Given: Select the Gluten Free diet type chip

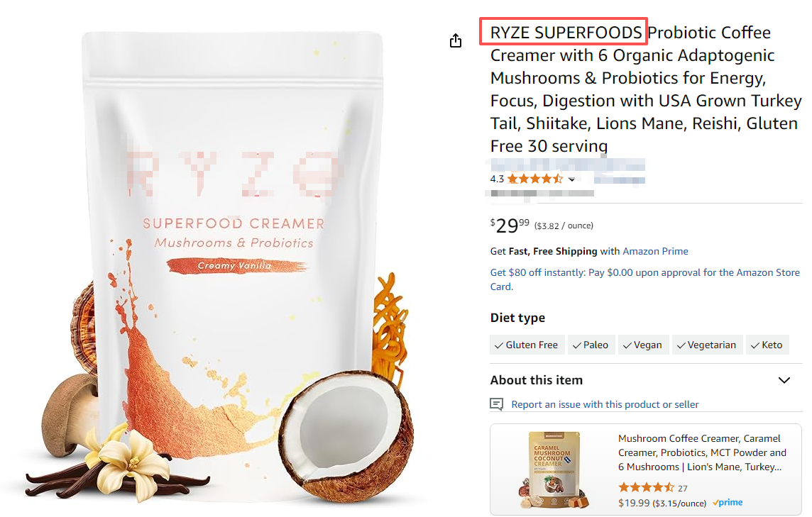Looking at the screenshot, I should click(x=527, y=345).
